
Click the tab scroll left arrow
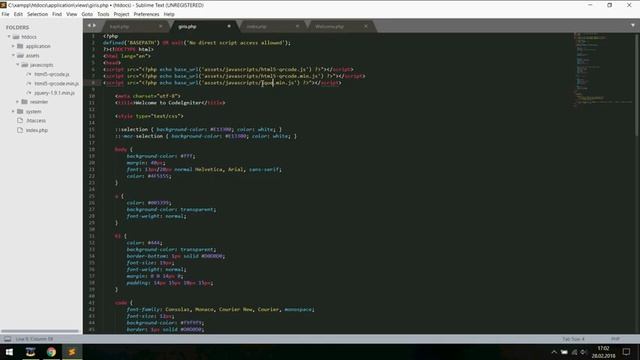(89, 25)
